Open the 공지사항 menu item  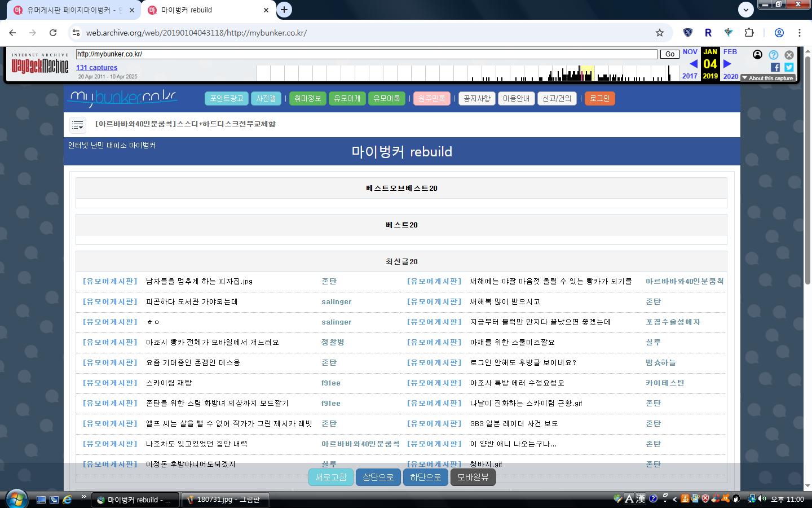476,99
